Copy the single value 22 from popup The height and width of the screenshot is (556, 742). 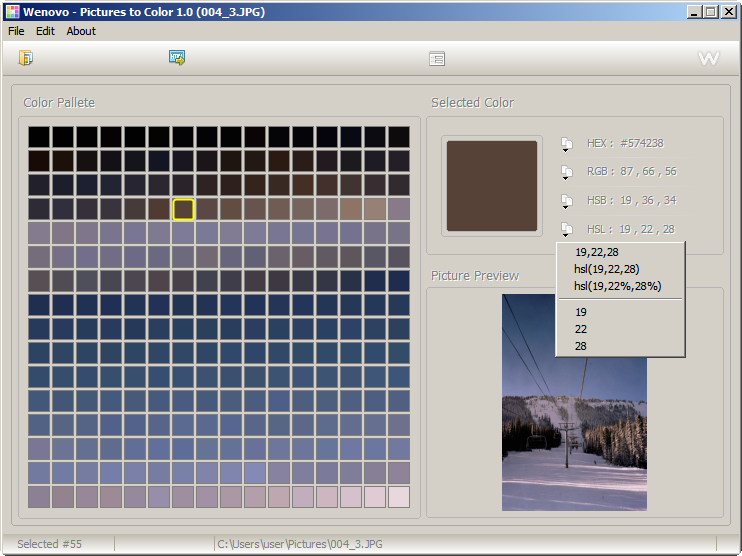[620, 329]
